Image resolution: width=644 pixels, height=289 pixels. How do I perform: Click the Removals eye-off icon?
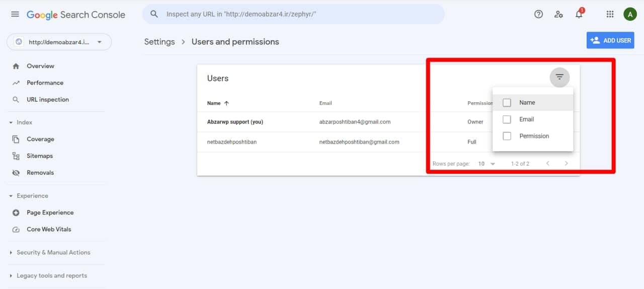point(16,173)
